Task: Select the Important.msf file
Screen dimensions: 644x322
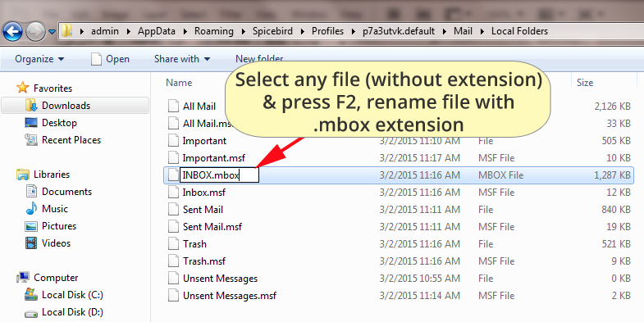Action: click(x=213, y=158)
